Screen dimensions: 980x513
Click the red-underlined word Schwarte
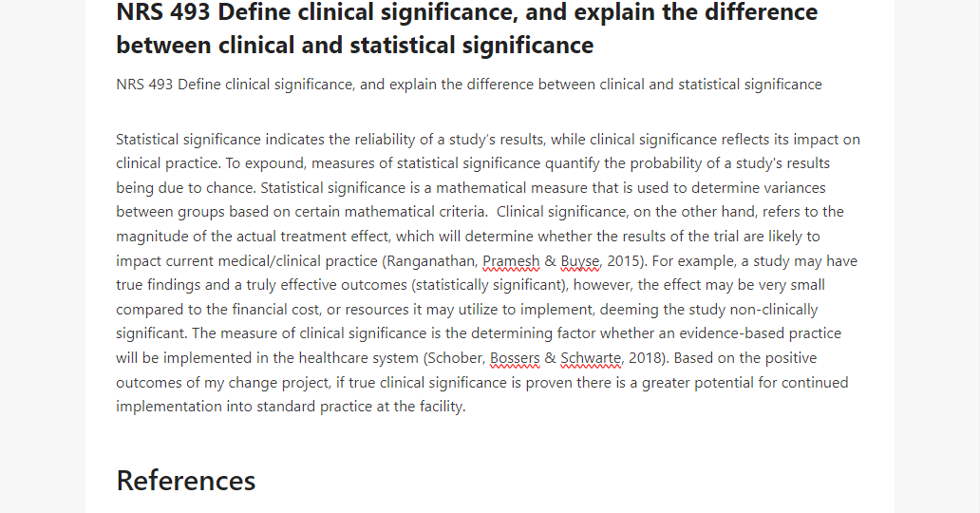pos(591,358)
